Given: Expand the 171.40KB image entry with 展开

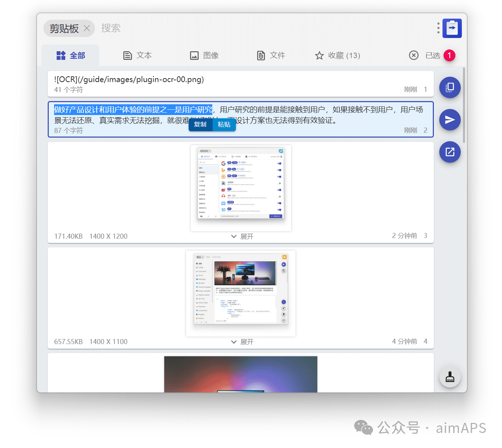Looking at the screenshot, I should (x=242, y=237).
